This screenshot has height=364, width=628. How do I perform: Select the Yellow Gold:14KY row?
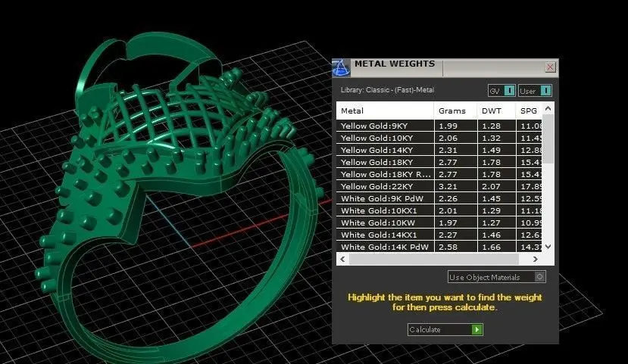click(x=439, y=150)
